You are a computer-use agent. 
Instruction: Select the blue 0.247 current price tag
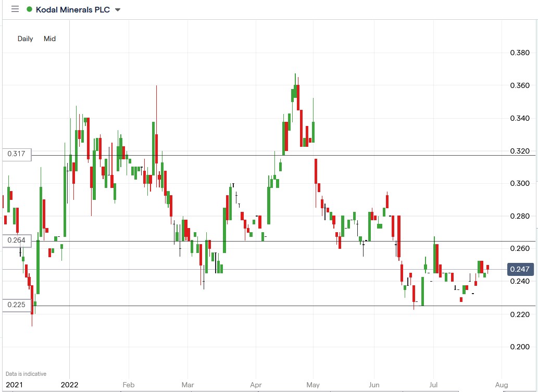(519, 269)
